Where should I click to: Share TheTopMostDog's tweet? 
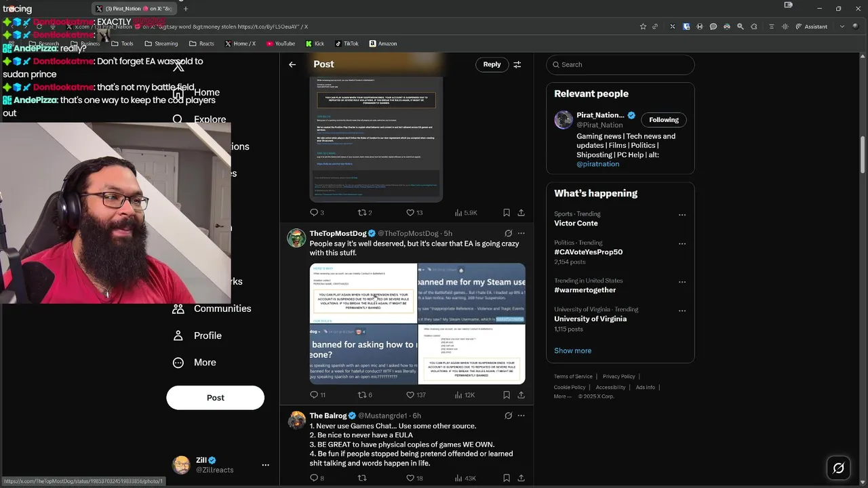[521, 394]
